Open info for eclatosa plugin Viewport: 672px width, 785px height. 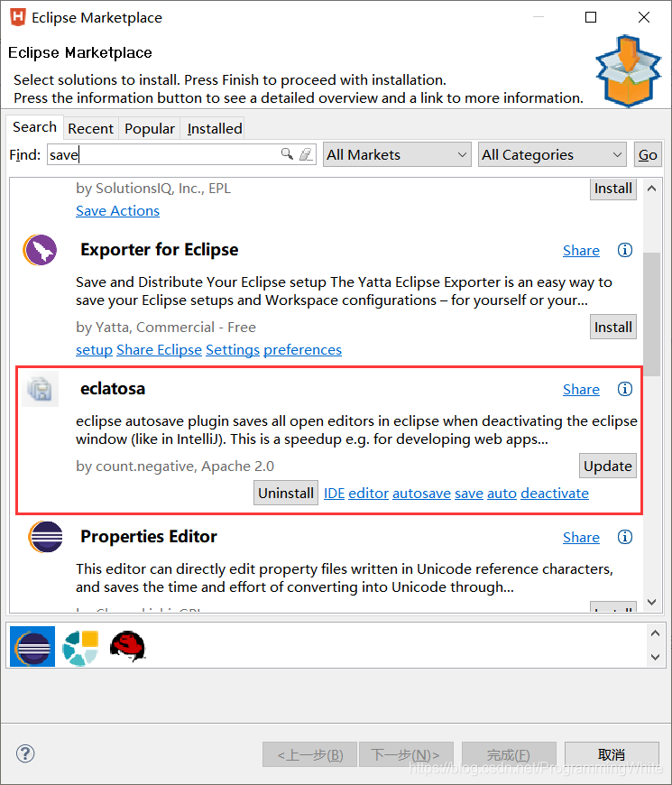pyautogui.click(x=624, y=389)
